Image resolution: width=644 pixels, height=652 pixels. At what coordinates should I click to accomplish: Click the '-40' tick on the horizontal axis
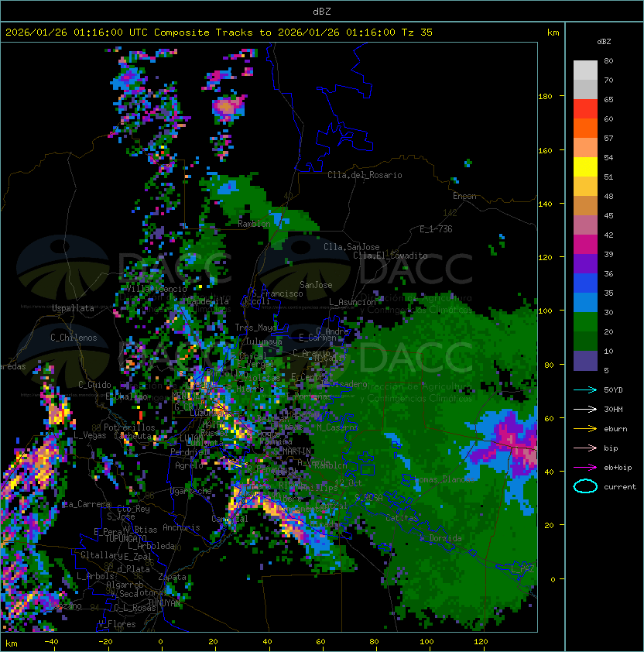[x=51, y=642]
